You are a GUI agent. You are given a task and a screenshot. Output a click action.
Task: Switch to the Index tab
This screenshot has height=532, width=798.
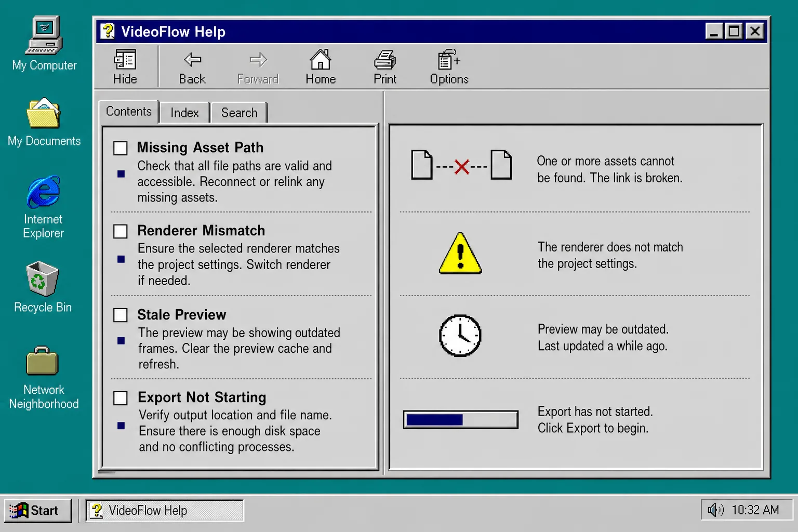(184, 113)
